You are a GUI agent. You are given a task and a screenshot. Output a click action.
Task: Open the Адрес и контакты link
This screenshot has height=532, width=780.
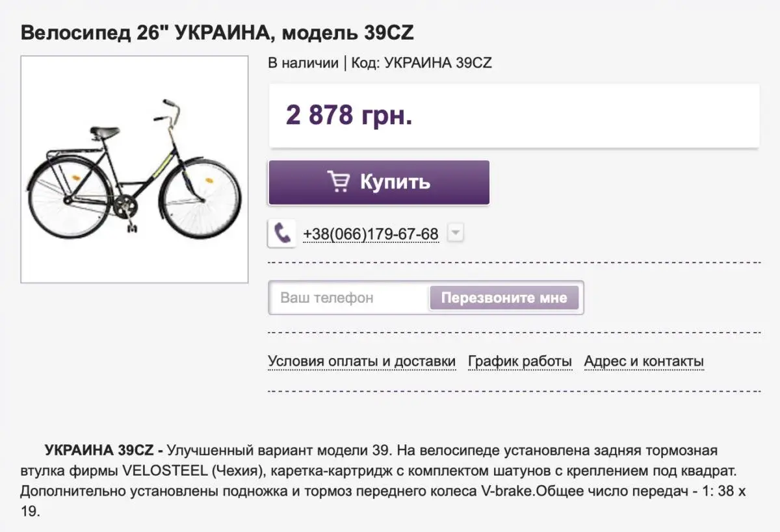[x=643, y=361]
